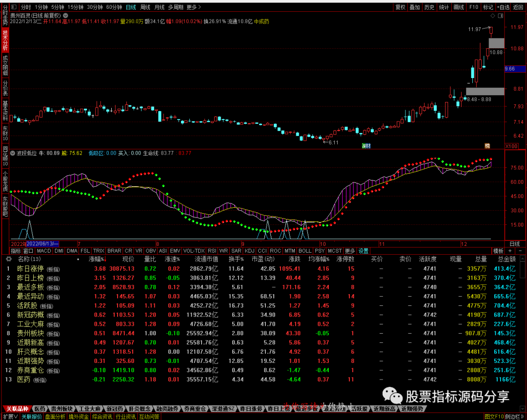Viewport: 527px width, 420px height.
Task: Open 个股龙虎 in the left sidebar
Action: (5, 181)
